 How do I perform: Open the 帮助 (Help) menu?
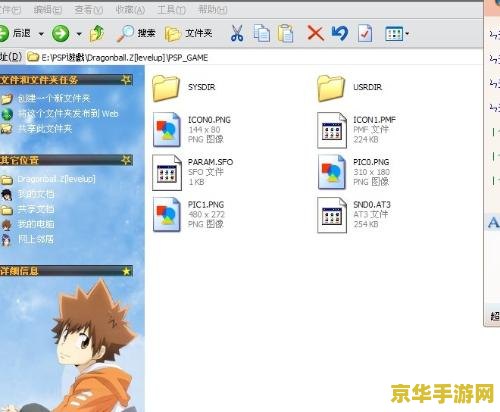pos(213,10)
